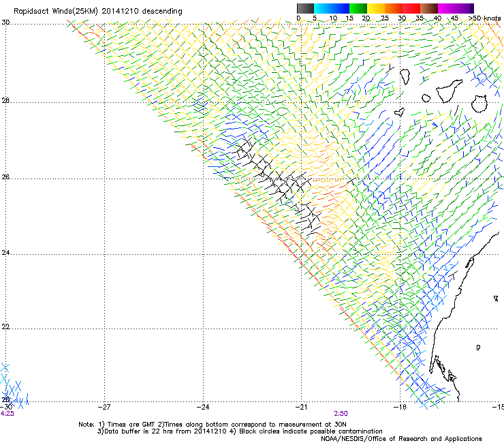Screen dimensions: 504x443
Task: Click the latitude label '26'
Action: (x=5, y=177)
